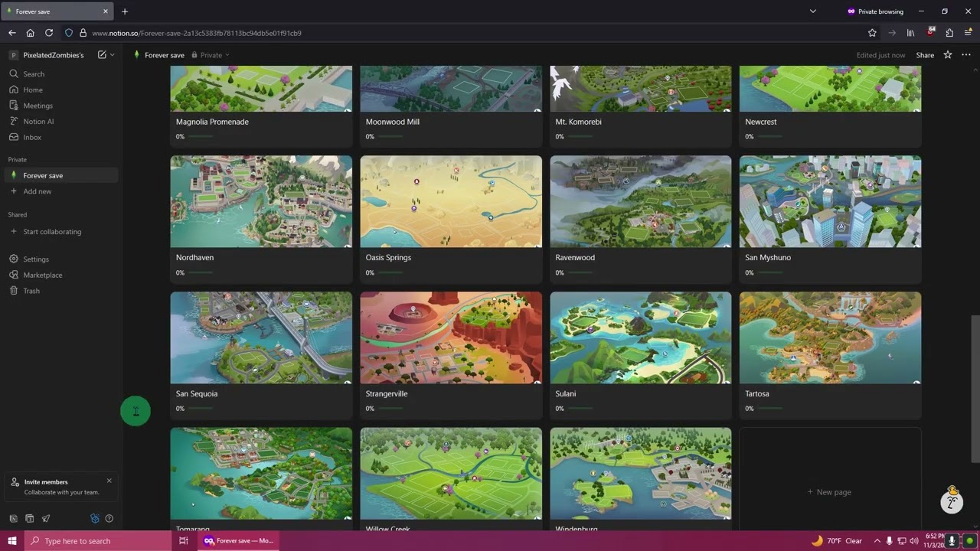
Task: Bookmark this page in Firefox address bar
Action: tap(872, 33)
